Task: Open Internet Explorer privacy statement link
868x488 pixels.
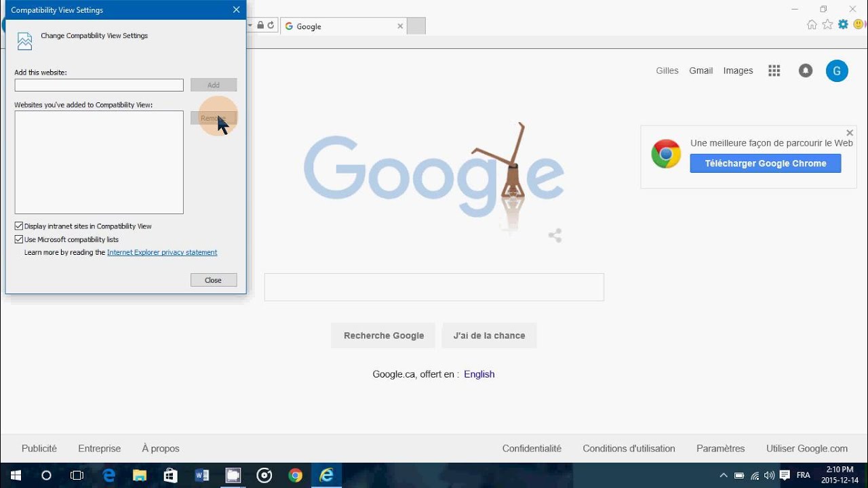Action: tap(162, 252)
